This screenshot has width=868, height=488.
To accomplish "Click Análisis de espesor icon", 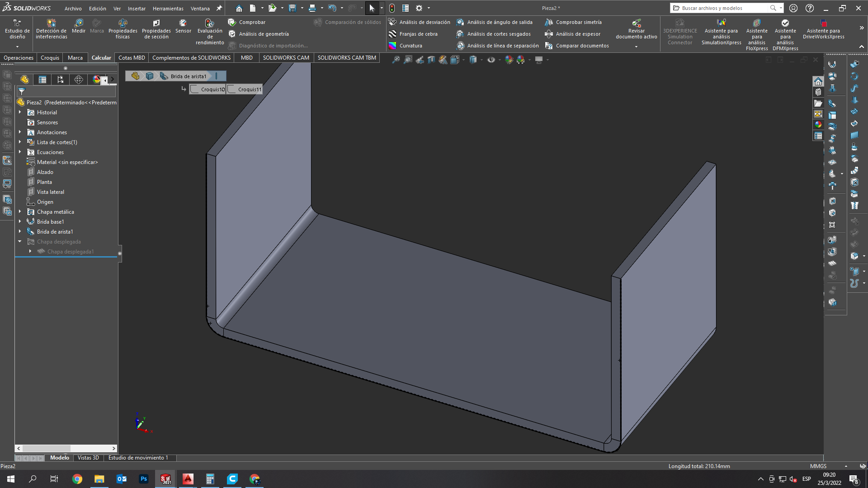I will pyautogui.click(x=549, y=34).
